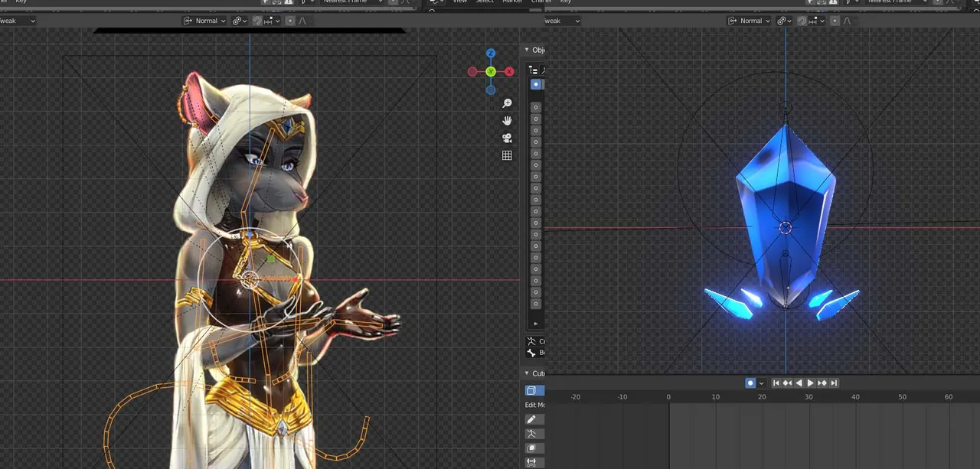Viewport: 980px width, 469px height.
Task: Expand the small arrow below the layer list
Action: click(x=536, y=324)
